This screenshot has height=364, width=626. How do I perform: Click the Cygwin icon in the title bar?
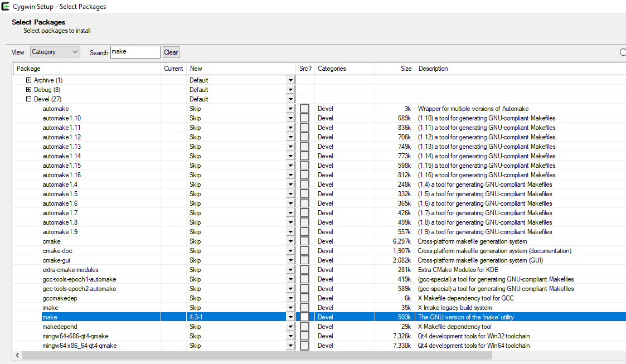(x=6, y=6)
